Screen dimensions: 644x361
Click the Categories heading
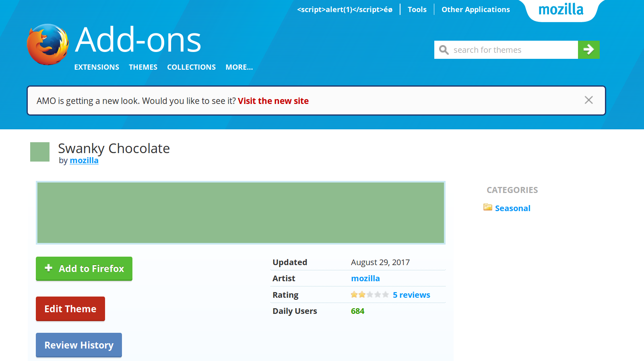click(x=512, y=190)
